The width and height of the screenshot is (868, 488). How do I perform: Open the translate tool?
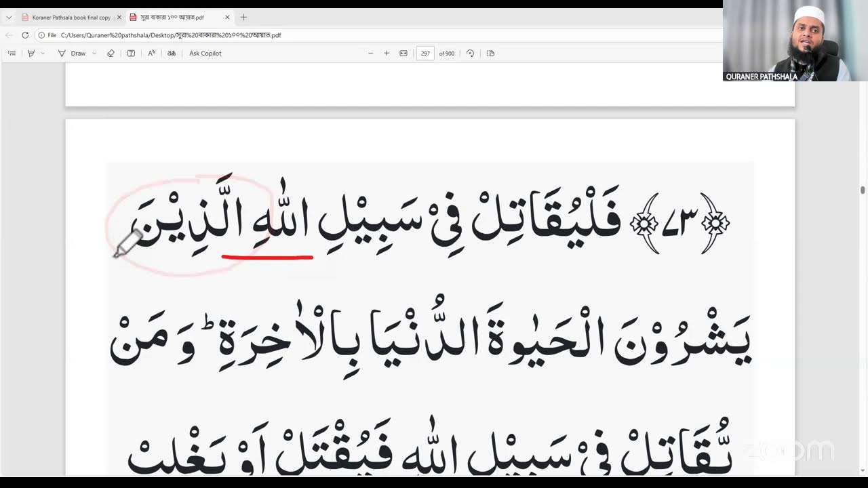(x=172, y=54)
